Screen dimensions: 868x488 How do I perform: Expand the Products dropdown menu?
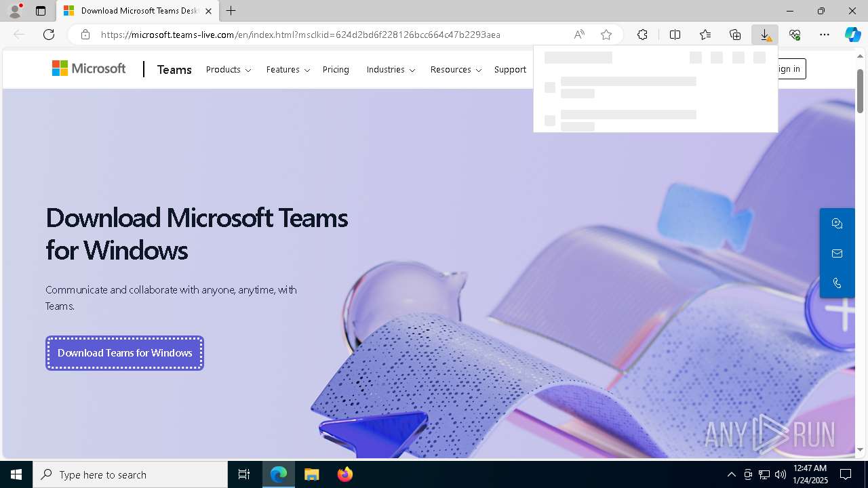[229, 69]
